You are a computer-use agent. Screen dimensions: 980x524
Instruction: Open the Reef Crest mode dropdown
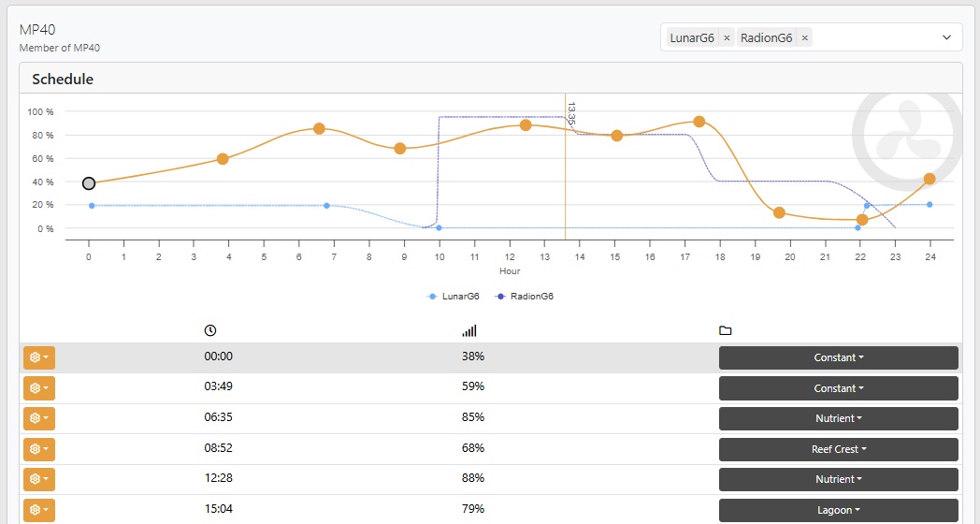tap(838, 449)
